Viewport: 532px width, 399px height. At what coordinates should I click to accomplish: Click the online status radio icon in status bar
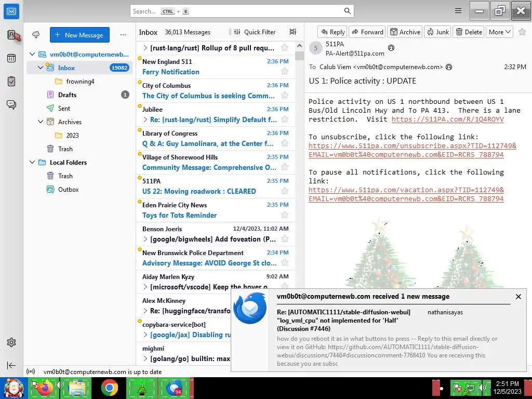(x=31, y=371)
